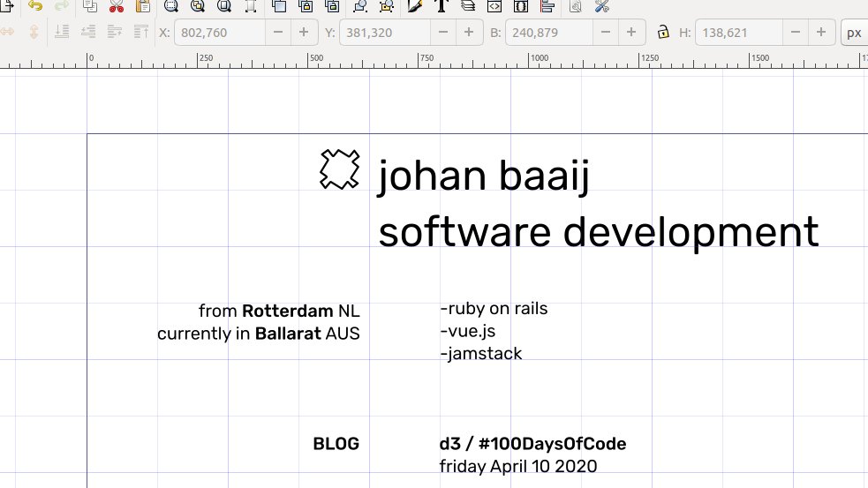Open Inkscape Preferences with the tools icon

click(602, 5)
